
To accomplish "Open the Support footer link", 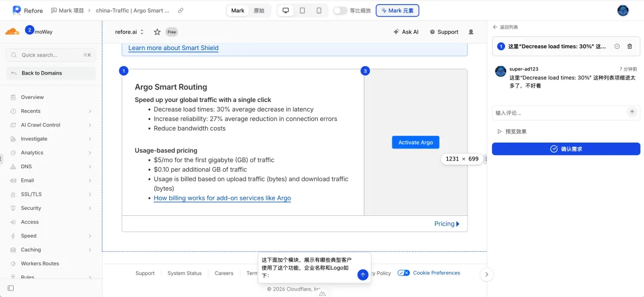I will pyautogui.click(x=145, y=273).
